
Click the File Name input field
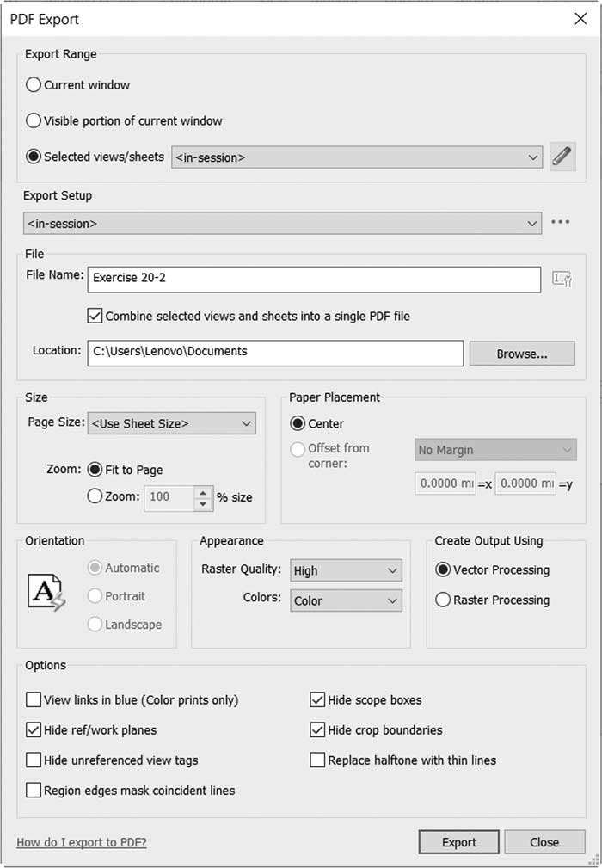click(314, 279)
